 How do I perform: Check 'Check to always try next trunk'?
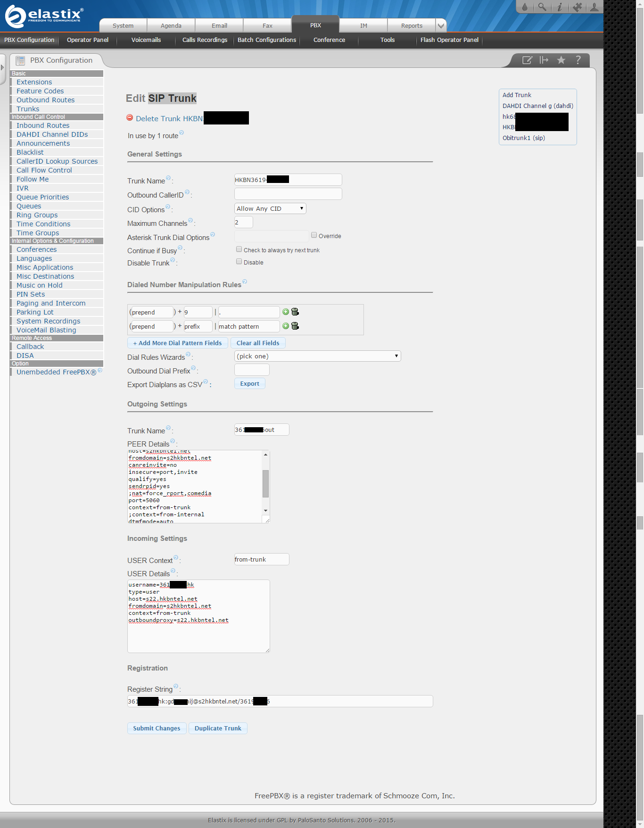[x=239, y=249]
